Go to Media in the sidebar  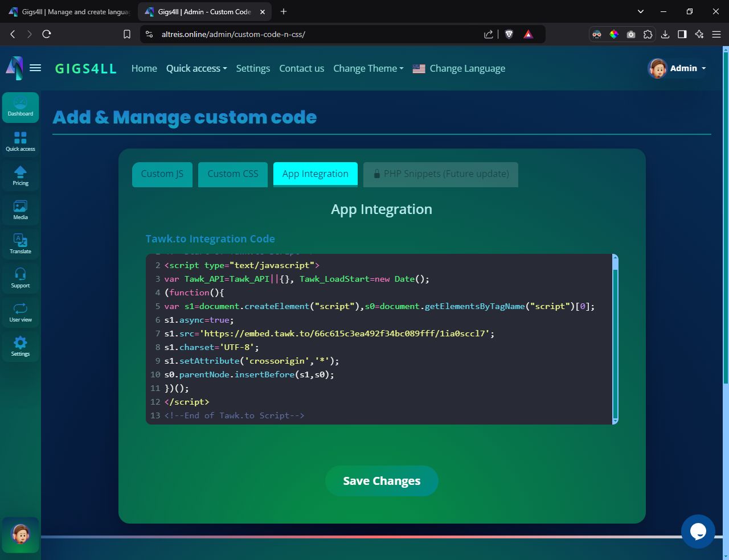click(21, 210)
